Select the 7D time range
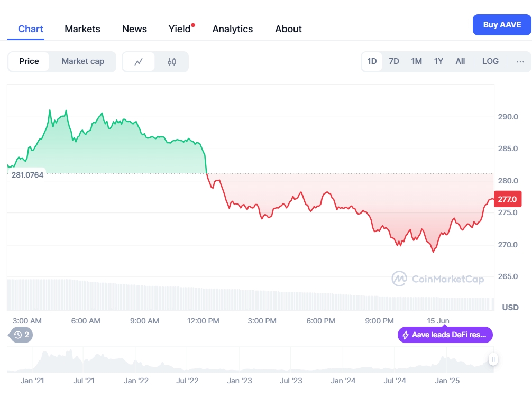 pyautogui.click(x=393, y=61)
